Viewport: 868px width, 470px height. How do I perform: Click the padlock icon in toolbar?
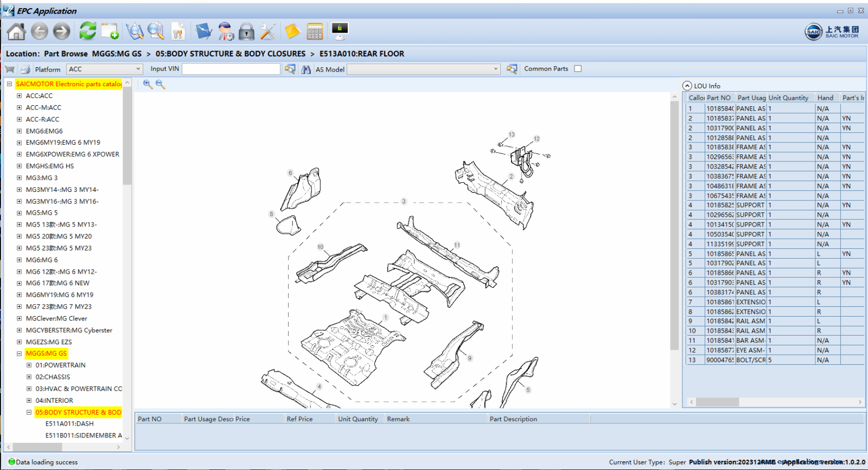coord(246,32)
